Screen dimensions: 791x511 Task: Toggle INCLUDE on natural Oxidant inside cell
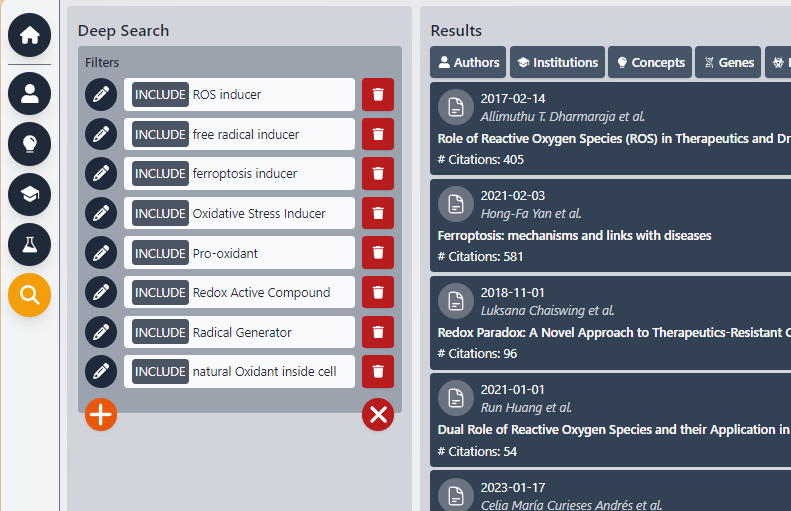coord(160,371)
